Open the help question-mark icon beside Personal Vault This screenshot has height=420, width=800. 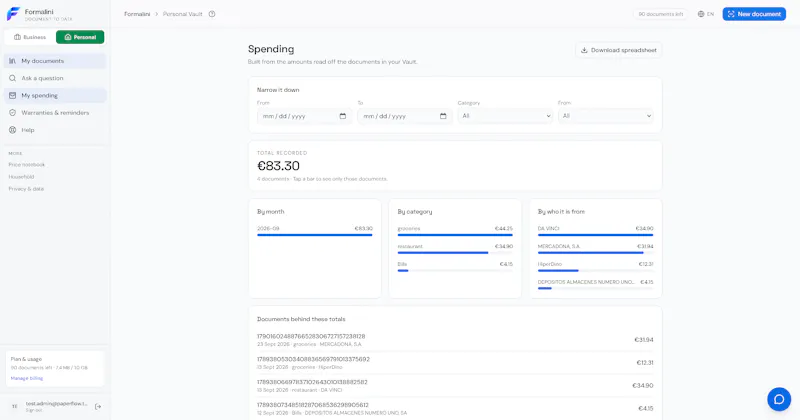(212, 14)
